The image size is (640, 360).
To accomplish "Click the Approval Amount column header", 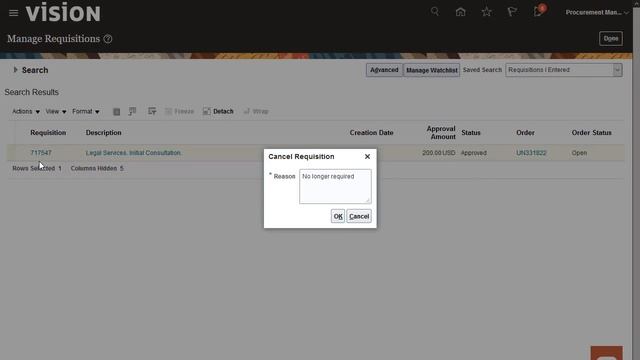I will (441, 133).
